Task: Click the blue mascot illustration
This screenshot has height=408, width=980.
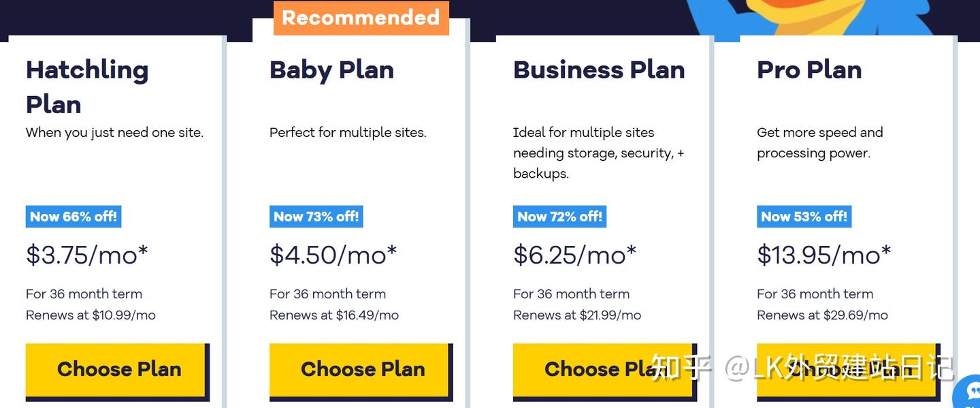Action: 810,17
